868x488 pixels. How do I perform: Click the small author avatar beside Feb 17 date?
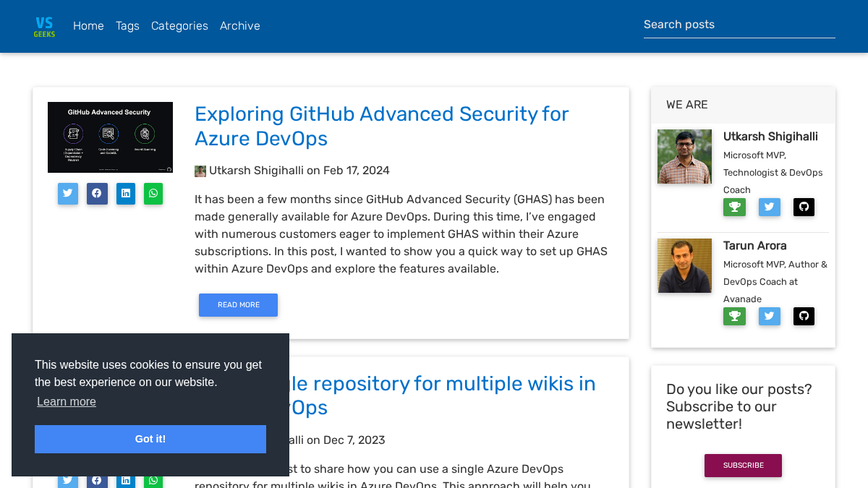coord(200,171)
